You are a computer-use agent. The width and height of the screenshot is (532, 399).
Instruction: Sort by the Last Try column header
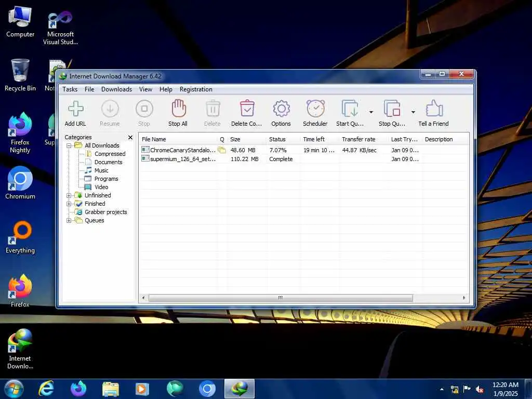coord(405,139)
